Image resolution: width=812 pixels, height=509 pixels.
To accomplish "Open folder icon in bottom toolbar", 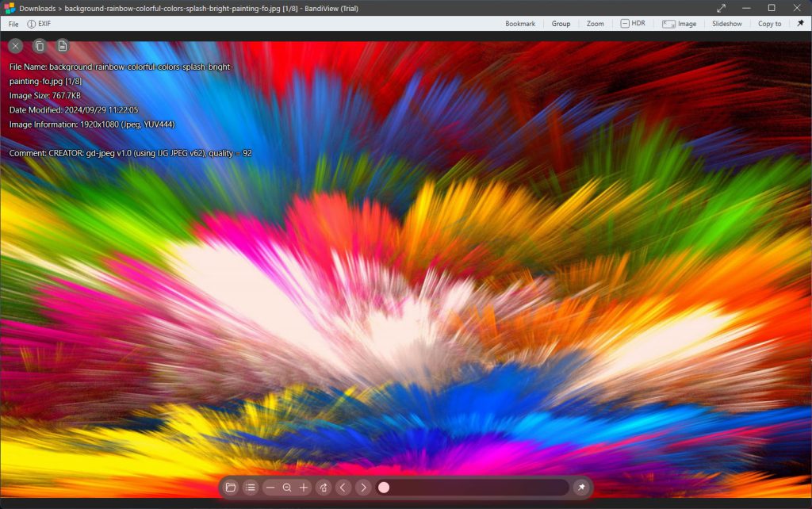I will click(231, 488).
